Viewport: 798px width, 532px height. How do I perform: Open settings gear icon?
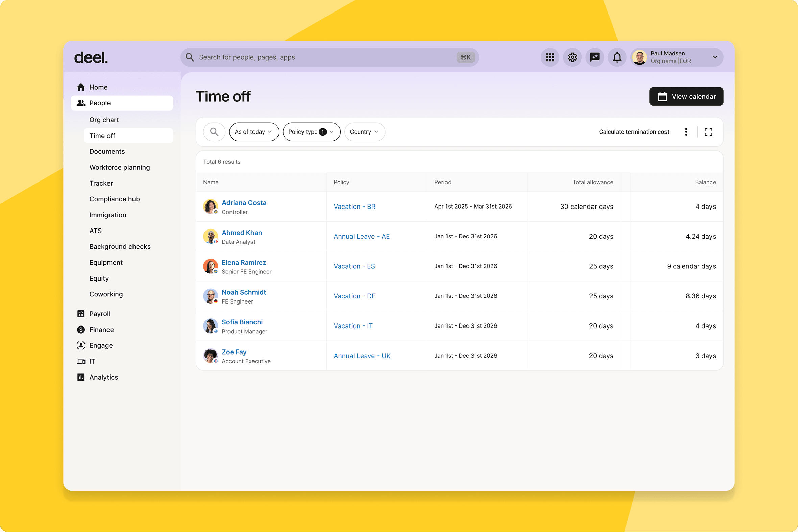point(572,57)
